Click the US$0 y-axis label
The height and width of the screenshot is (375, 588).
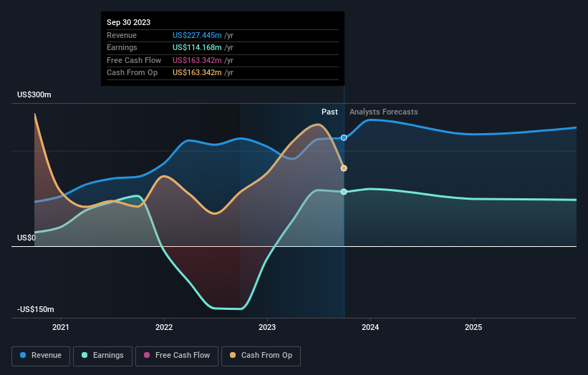pyautogui.click(x=26, y=238)
